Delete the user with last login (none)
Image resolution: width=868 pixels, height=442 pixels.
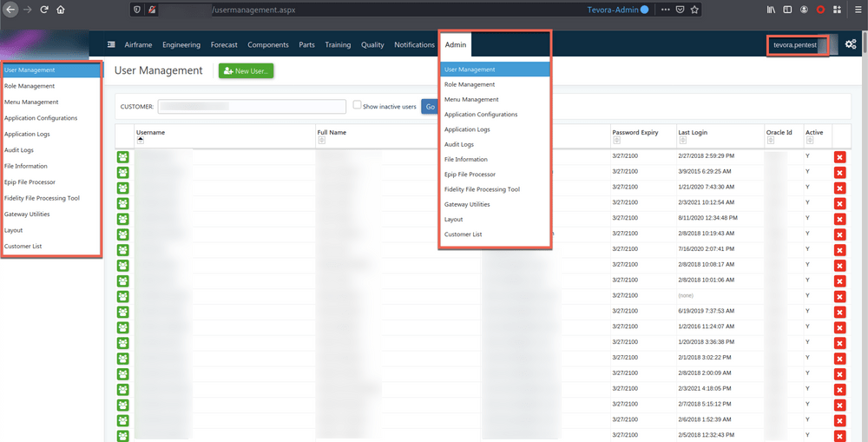click(x=839, y=298)
